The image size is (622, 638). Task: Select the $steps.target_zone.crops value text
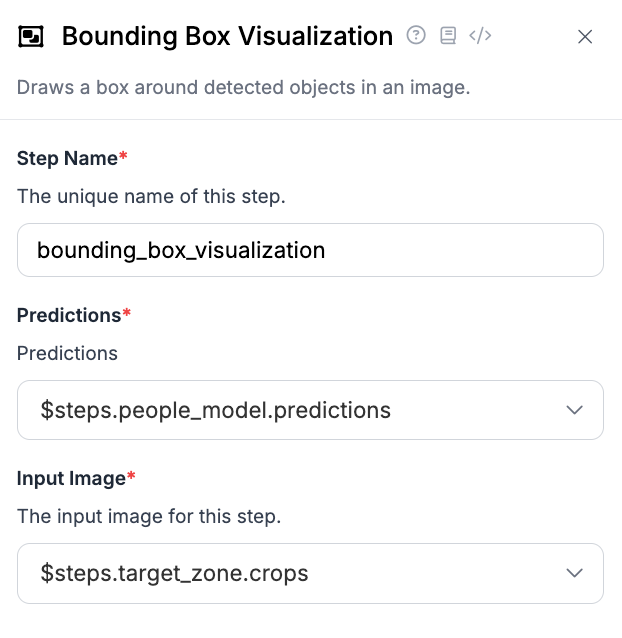pyautogui.click(x=174, y=573)
